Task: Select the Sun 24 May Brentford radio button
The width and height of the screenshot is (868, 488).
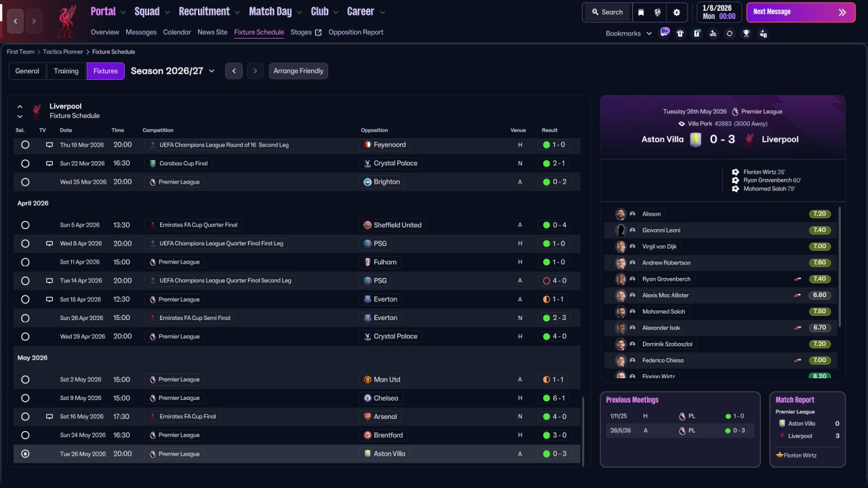Action: pos(25,435)
